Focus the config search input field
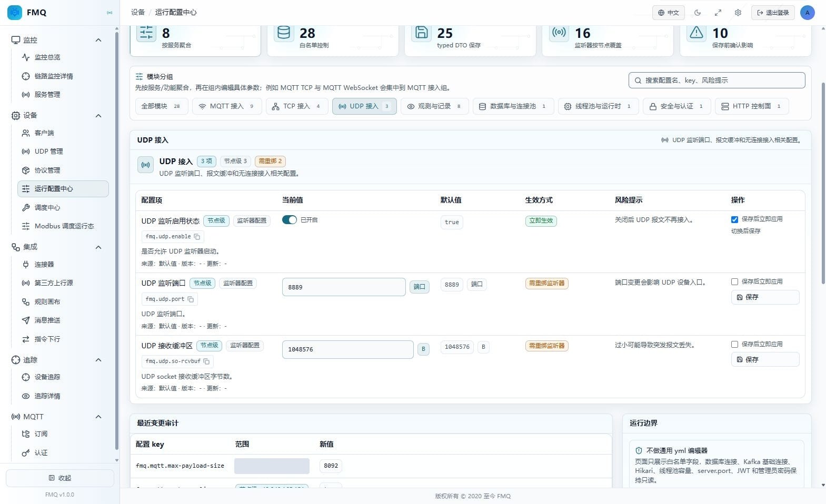This screenshot has width=826, height=504. [x=716, y=80]
